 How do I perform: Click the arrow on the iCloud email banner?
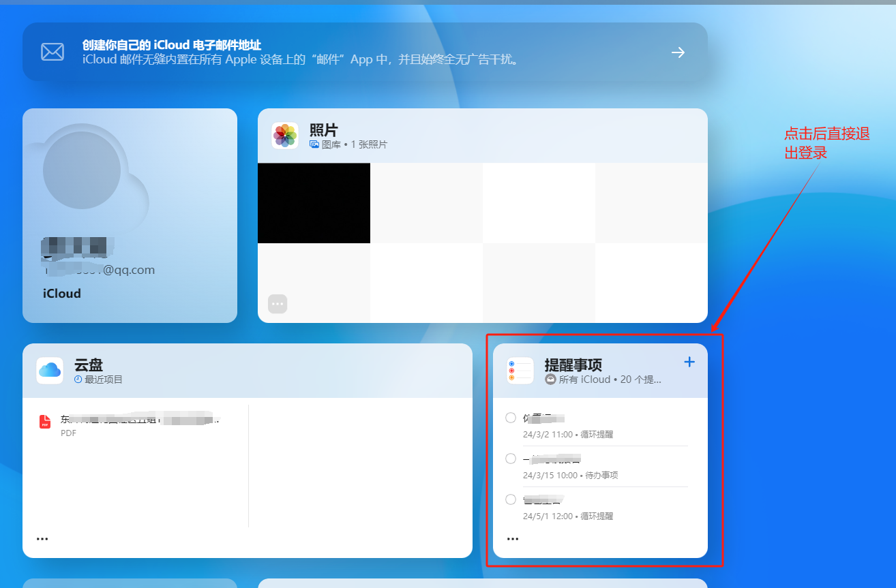[x=678, y=52]
